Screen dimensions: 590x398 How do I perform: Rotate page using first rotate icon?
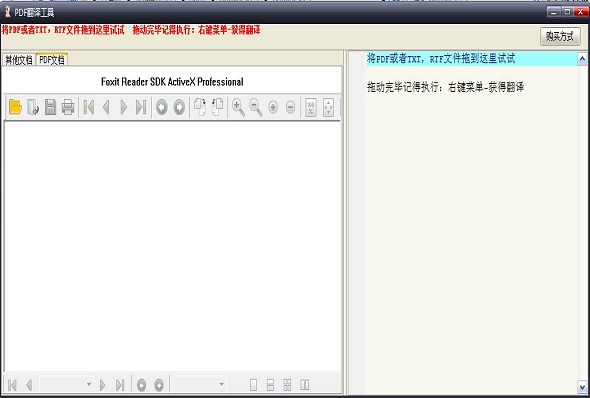[200, 107]
